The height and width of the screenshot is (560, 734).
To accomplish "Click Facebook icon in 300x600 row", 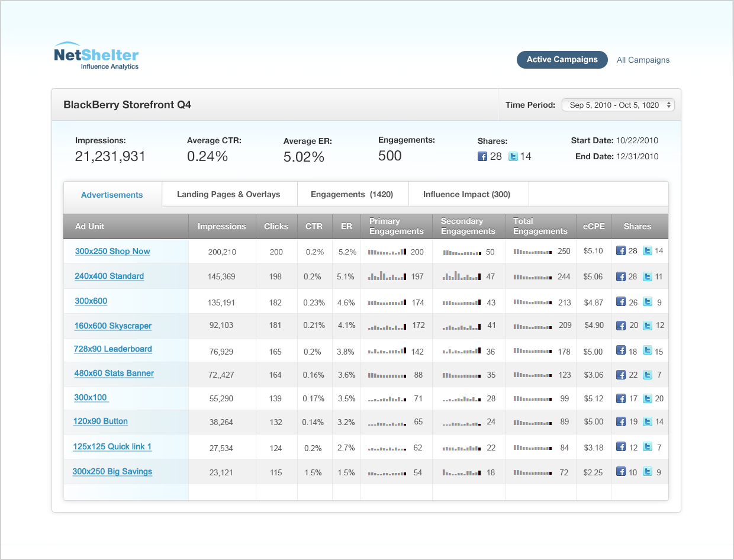I will click(x=621, y=302).
